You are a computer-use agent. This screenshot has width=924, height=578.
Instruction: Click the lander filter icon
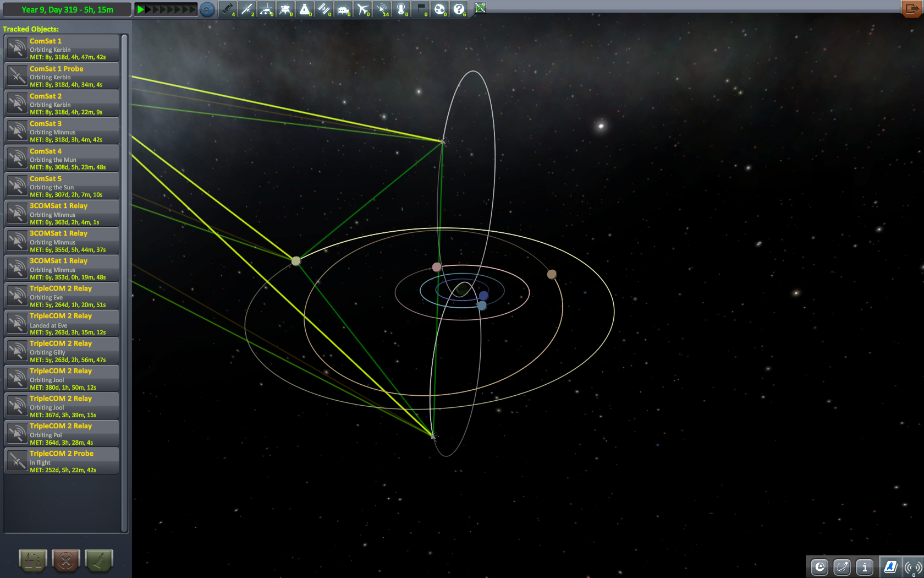click(x=285, y=9)
